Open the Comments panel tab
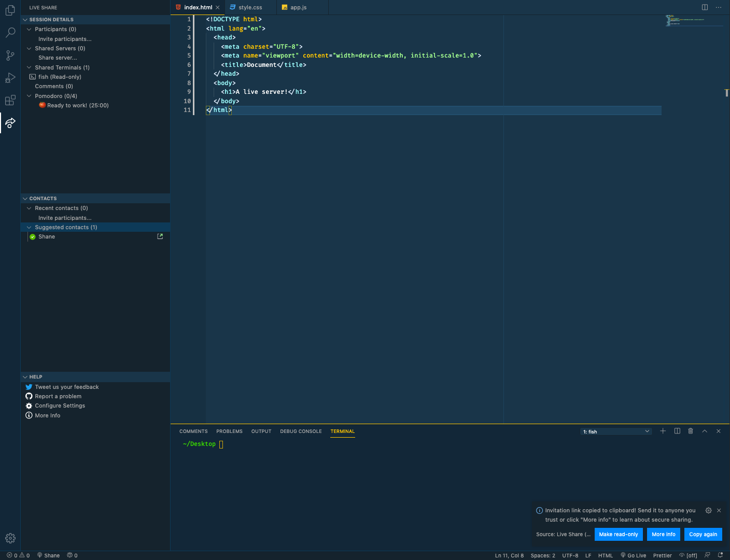 [193, 431]
